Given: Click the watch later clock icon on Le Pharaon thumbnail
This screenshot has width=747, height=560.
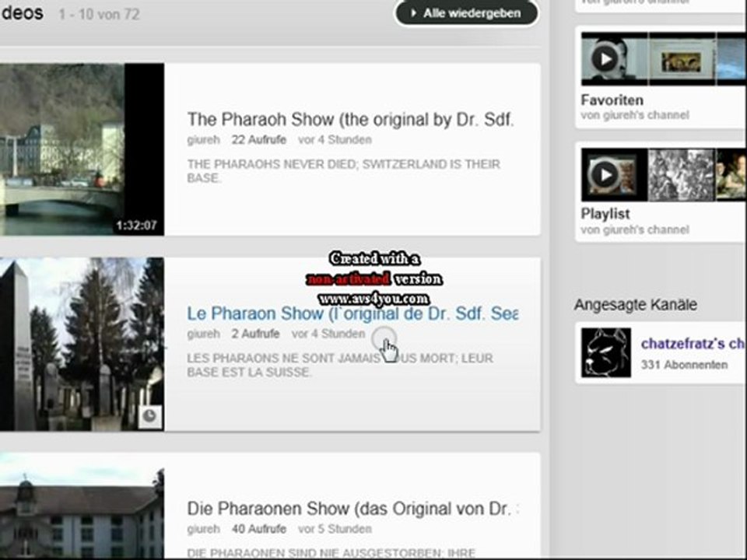Looking at the screenshot, I should click(x=150, y=417).
